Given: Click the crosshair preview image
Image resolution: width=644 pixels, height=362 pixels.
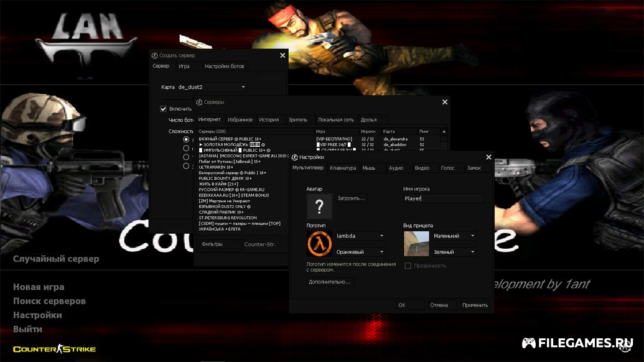Looking at the screenshot, I should click(416, 244).
